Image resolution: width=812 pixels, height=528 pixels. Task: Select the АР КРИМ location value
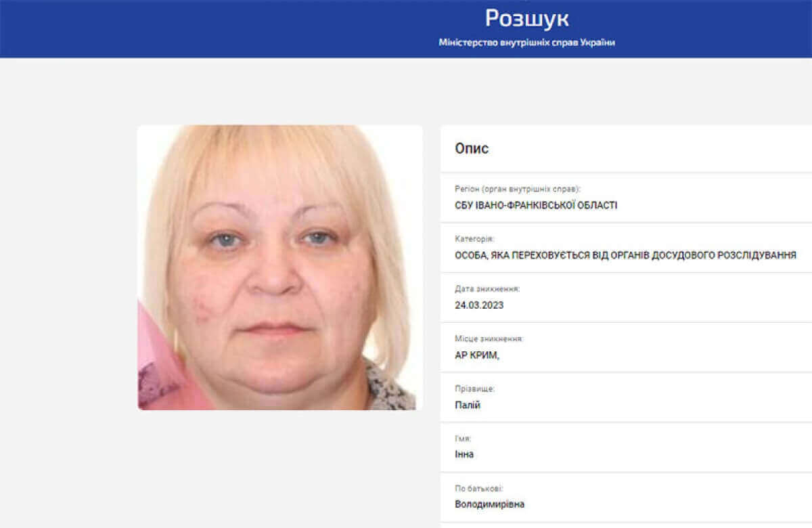click(x=477, y=355)
